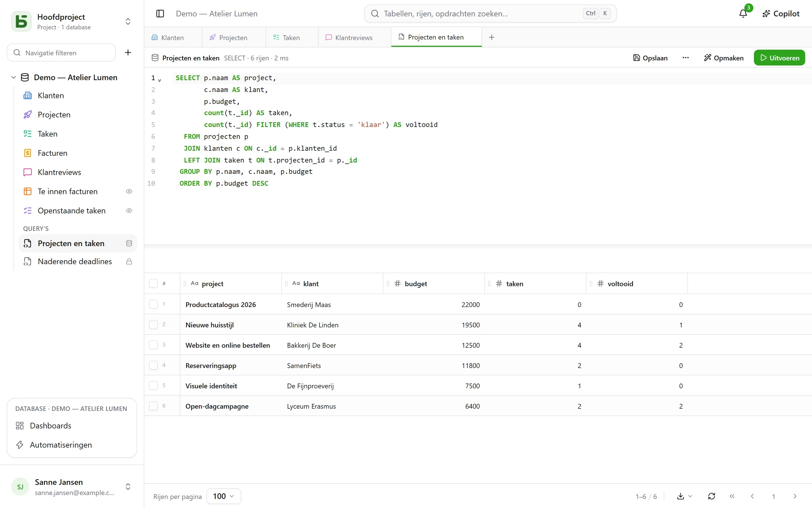Click the Opmaken format button
The width and height of the screenshot is (812, 508).
[x=724, y=58]
